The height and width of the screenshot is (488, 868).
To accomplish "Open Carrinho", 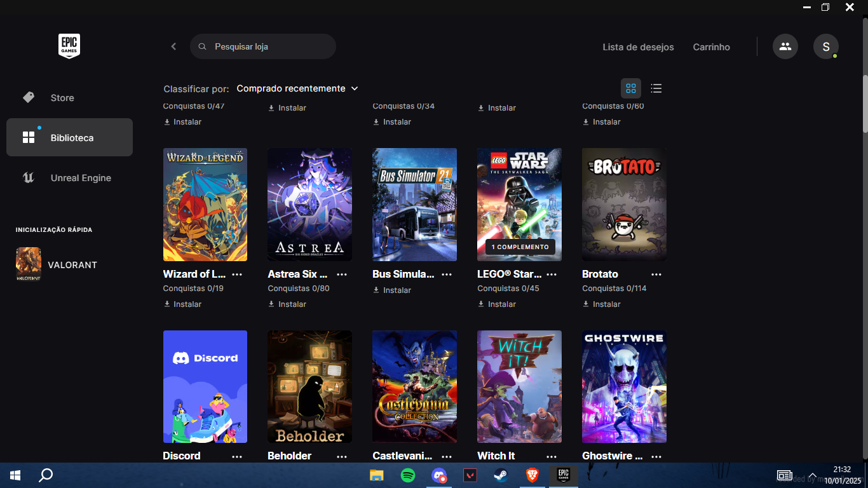I will pos(711,47).
